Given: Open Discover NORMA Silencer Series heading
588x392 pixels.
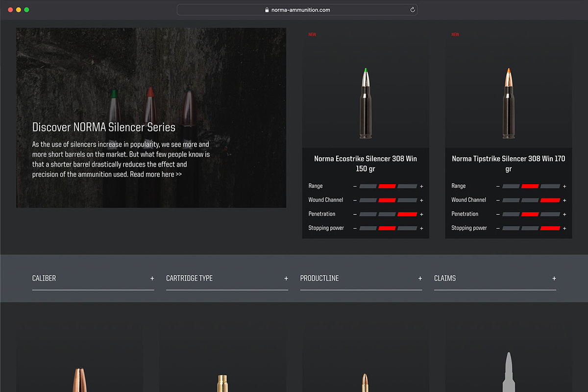Looking at the screenshot, I should (104, 127).
